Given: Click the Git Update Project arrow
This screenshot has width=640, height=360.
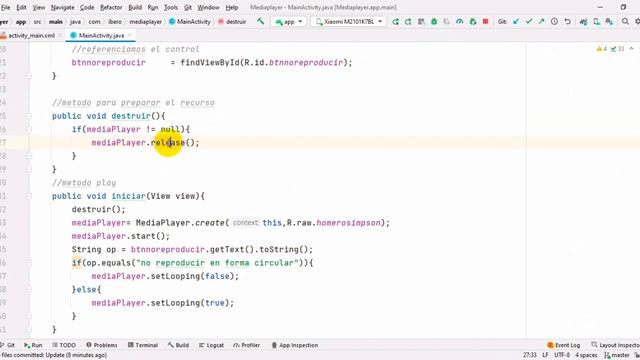Looking at the screenshot, I should pos(516,21).
